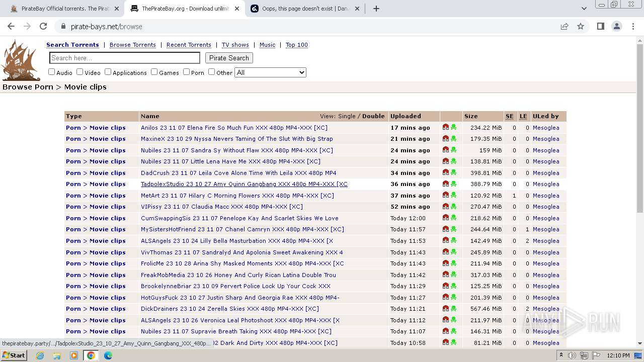Switch view to Single

click(x=347, y=116)
